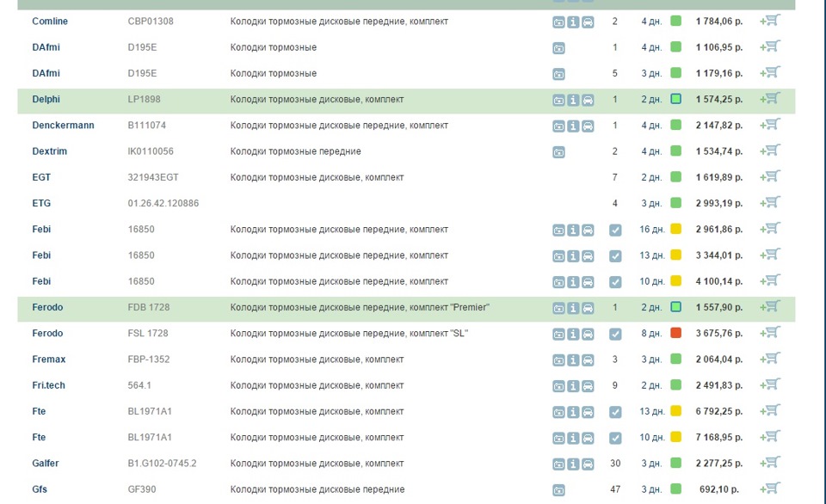Click checkmark on Ferodo FSL 1728 row
Image resolution: width=826 pixels, height=504 pixels.
[615, 335]
